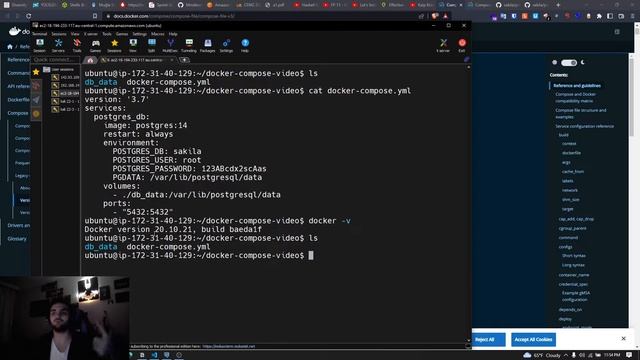This screenshot has height=360, width=640.
Task: Open the Tunneling toolbar icon
Action: tap(189, 45)
